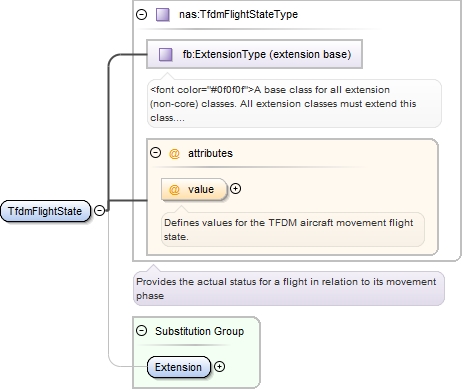Collapse the nas:TfdmFlightStateType box
Image resolution: width=463 pixels, height=390 pixels.
tap(142, 14)
